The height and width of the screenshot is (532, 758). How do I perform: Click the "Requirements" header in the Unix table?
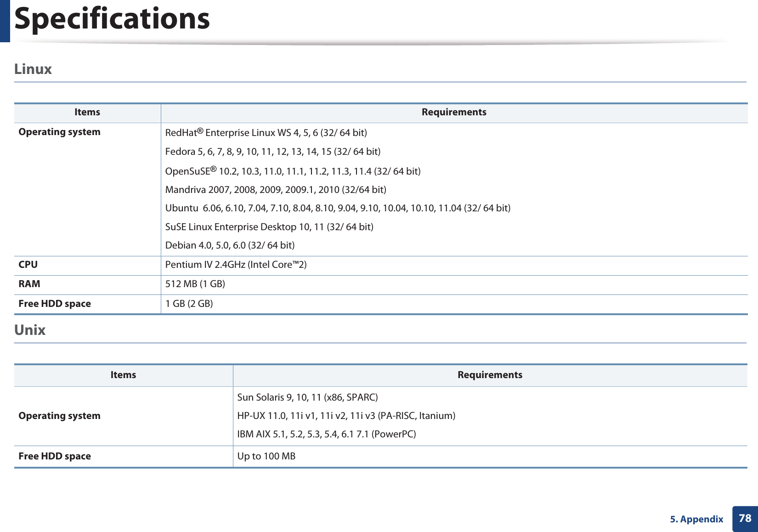click(490, 375)
